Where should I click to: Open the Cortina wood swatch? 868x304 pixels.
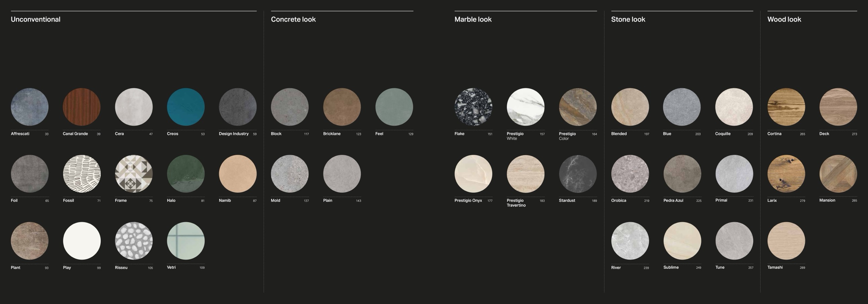click(x=786, y=107)
